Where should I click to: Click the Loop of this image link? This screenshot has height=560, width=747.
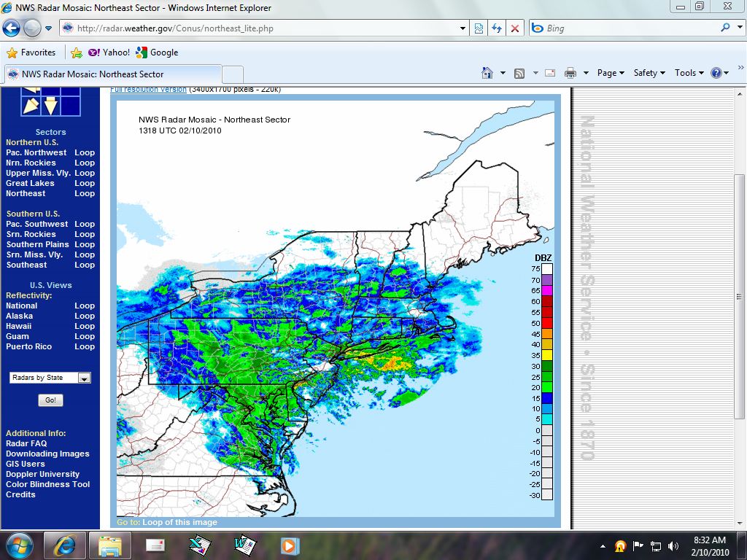click(x=179, y=522)
